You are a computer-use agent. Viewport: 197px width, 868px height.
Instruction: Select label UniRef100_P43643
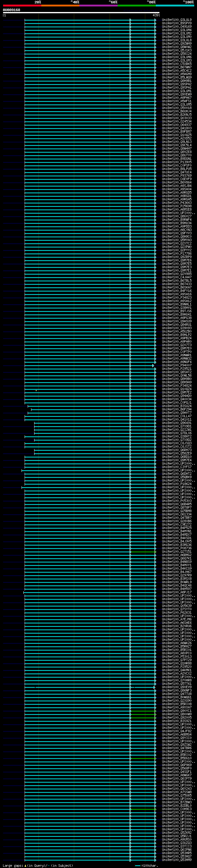point(176,203)
